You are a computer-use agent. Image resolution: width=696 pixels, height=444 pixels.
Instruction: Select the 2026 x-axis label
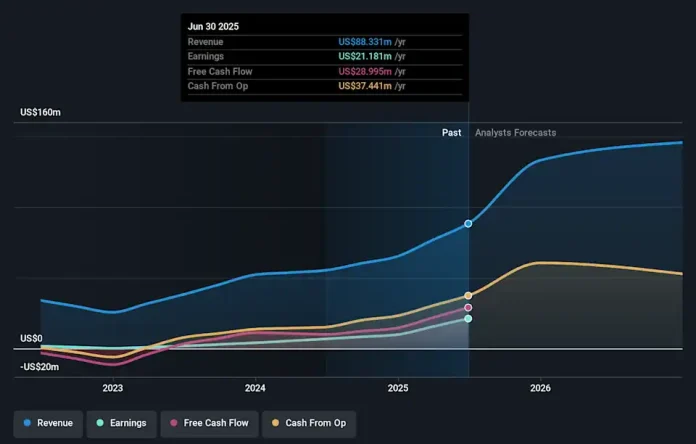pyautogui.click(x=541, y=387)
